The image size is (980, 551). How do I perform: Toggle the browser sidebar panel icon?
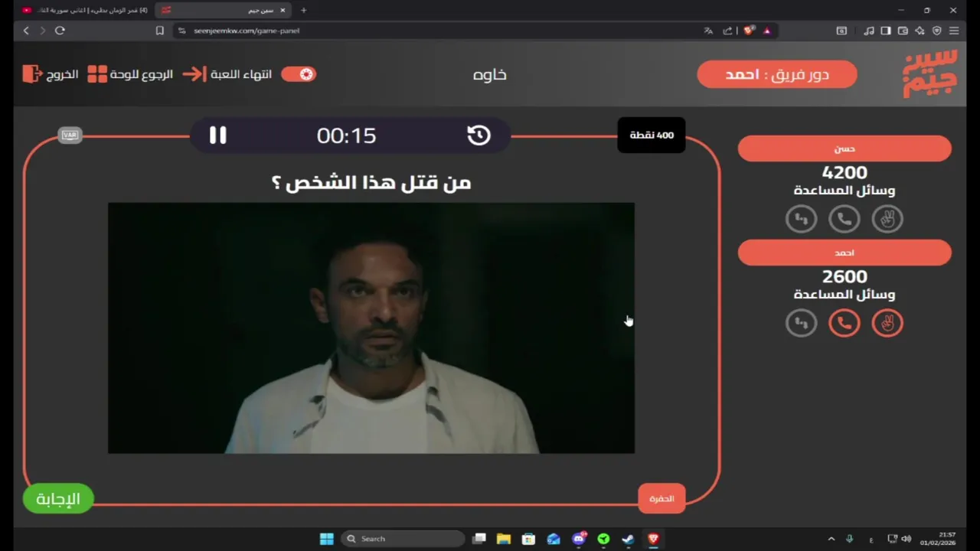point(886,31)
